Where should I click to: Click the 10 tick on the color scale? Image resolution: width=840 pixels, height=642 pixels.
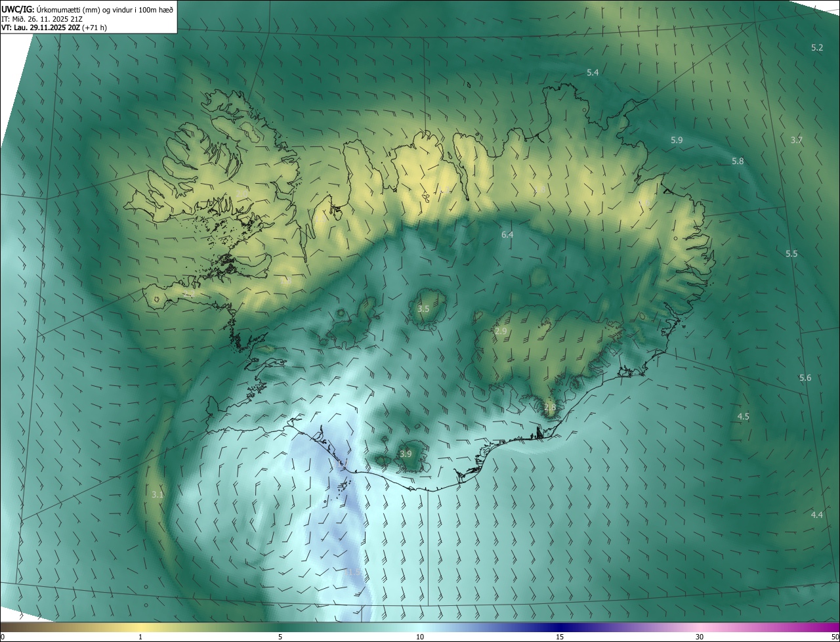pyautogui.click(x=420, y=637)
